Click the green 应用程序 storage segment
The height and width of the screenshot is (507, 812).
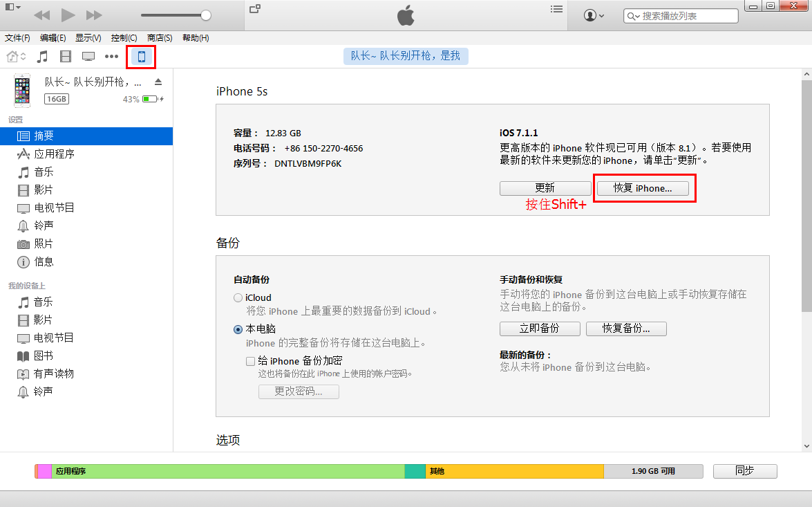pyautogui.click(x=228, y=471)
